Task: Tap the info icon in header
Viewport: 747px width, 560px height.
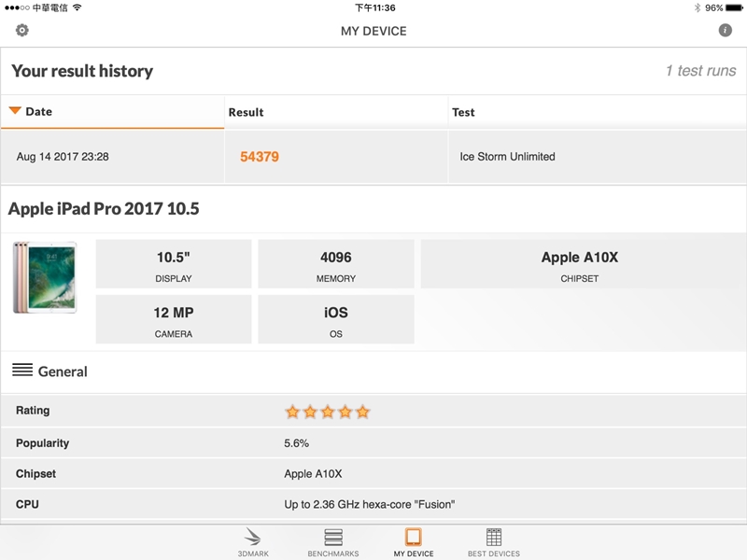Action: pyautogui.click(x=725, y=31)
